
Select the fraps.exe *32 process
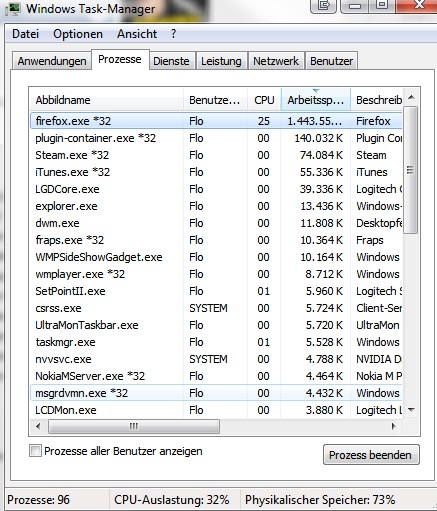point(216,240)
